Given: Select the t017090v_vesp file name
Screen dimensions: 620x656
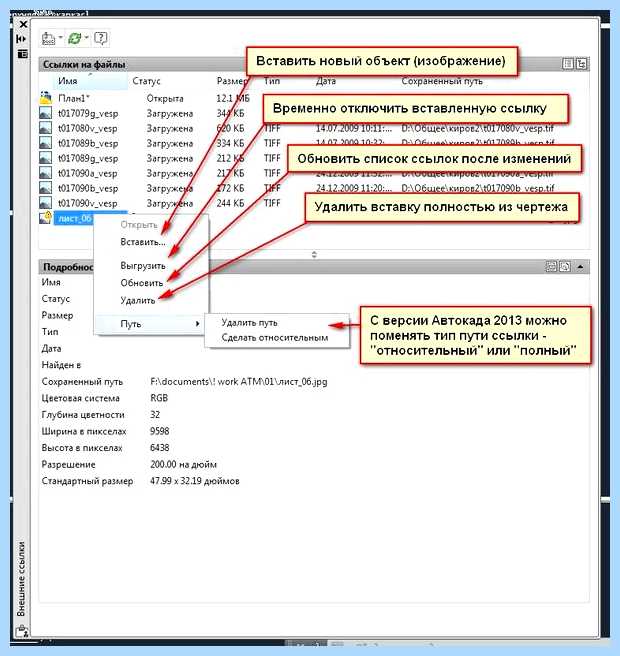Looking at the screenshot, I should click(x=88, y=203).
